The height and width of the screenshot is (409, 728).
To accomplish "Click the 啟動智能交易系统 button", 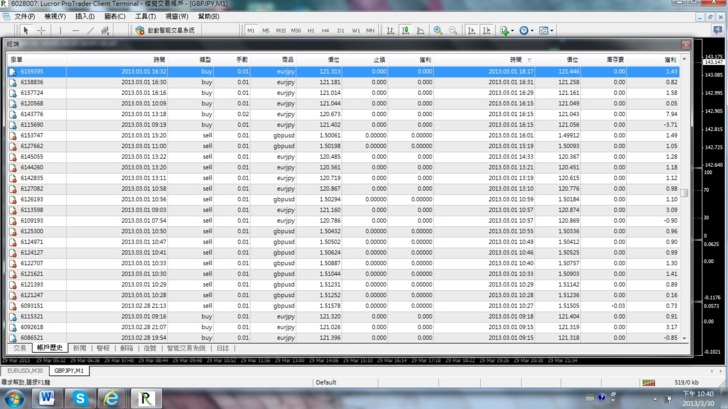I will (x=166, y=31).
